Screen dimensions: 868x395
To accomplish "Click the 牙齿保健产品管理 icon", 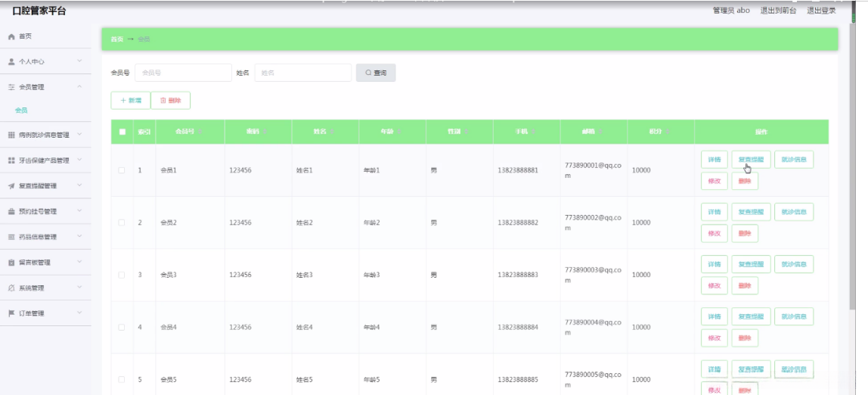I will (11, 160).
